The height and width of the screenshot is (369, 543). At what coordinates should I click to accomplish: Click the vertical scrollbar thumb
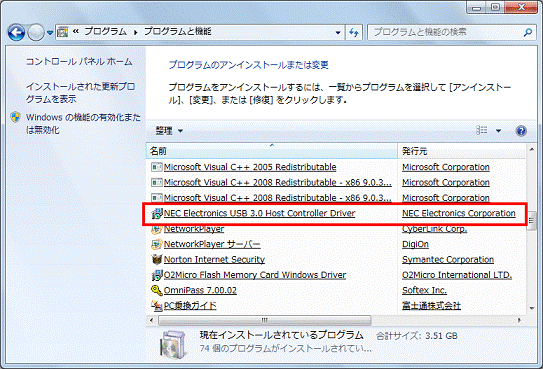coord(532,220)
